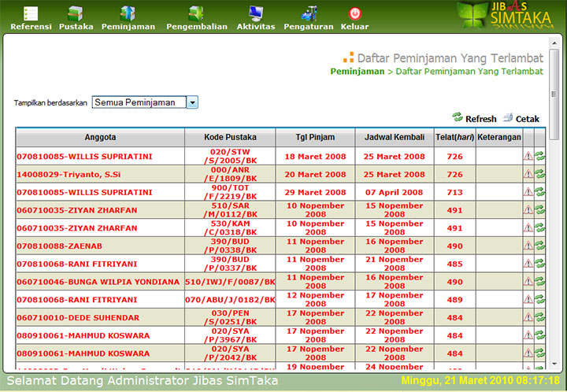This screenshot has height=392, width=567.
Task: Click the scrollbar down arrow
Action: [x=554, y=364]
